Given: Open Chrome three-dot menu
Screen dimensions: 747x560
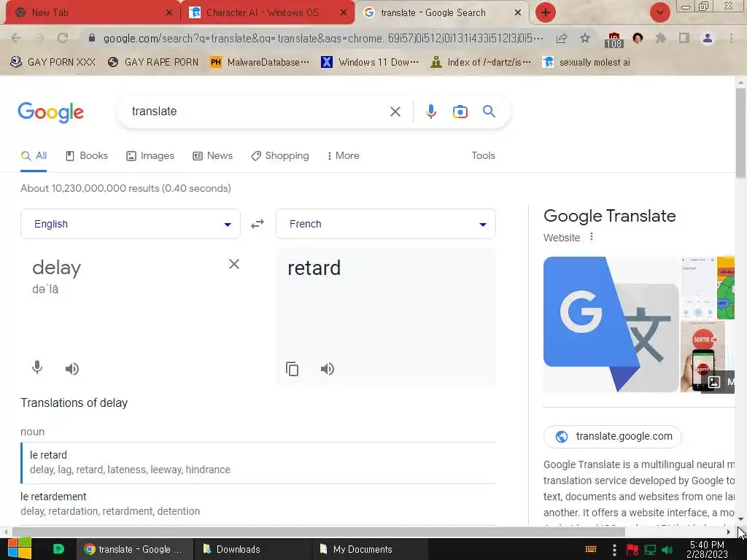Looking at the screenshot, I should pos(731,38).
